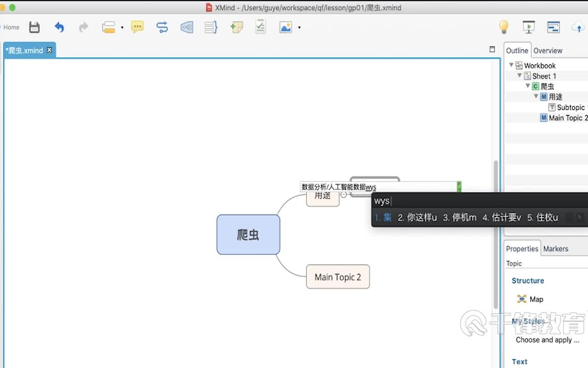588x368 pixels.
Task: Open Choose and apply styles link
Action: (x=548, y=340)
